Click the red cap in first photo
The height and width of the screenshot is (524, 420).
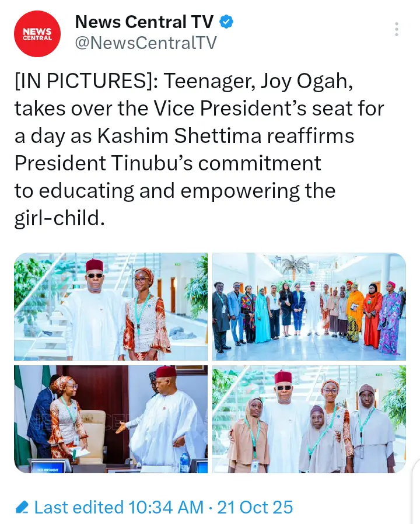pyautogui.click(x=94, y=266)
